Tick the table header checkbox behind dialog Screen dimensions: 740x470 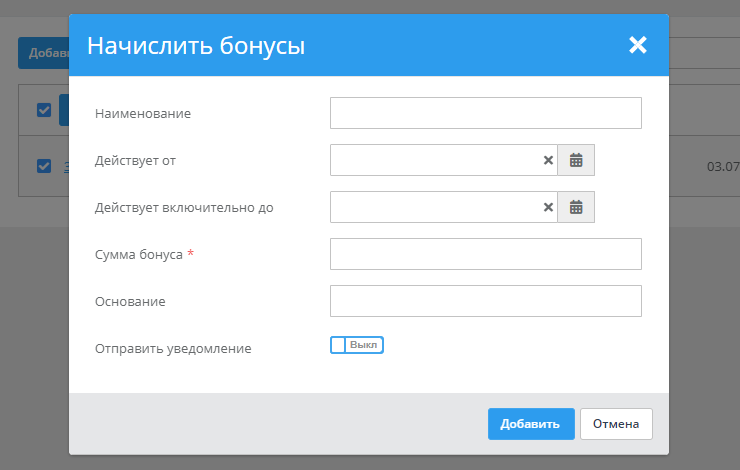[44, 110]
